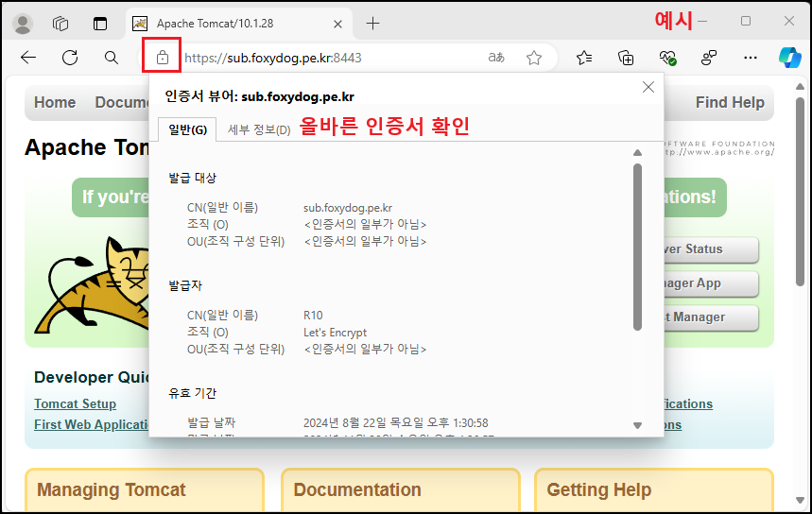Click the Host Manager button
812x514 pixels.
pyautogui.click(x=711, y=317)
